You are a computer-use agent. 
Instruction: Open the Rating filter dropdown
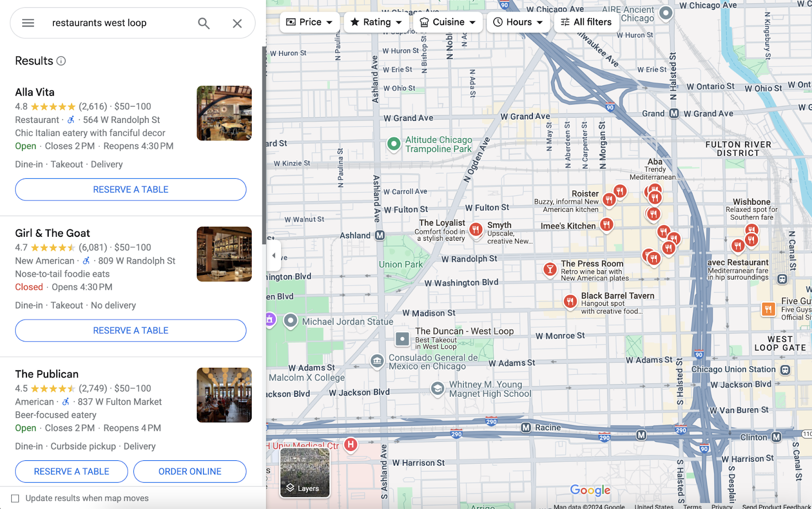[376, 22]
